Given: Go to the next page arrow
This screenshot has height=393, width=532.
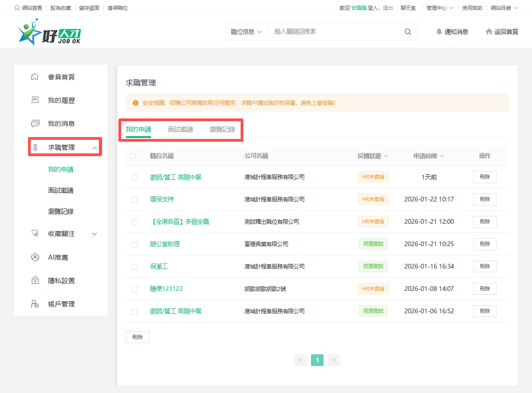Looking at the screenshot, I should (334, 360).
